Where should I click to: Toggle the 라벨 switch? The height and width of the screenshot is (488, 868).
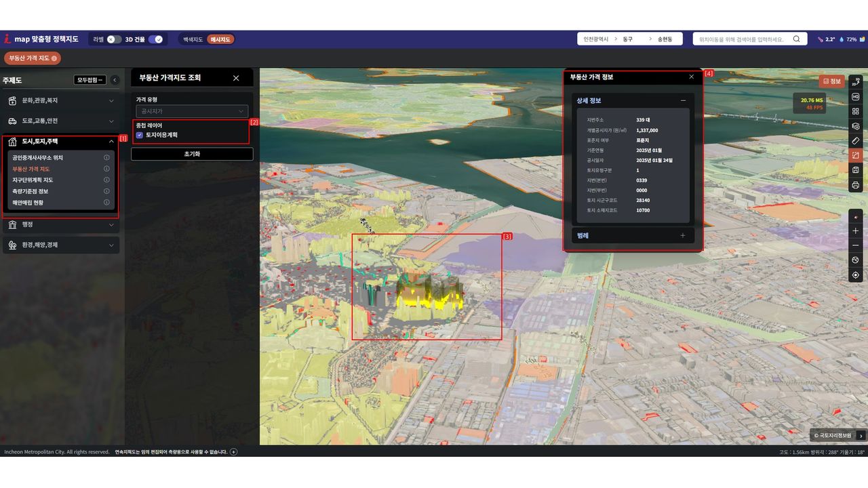[x=115, y=39]
